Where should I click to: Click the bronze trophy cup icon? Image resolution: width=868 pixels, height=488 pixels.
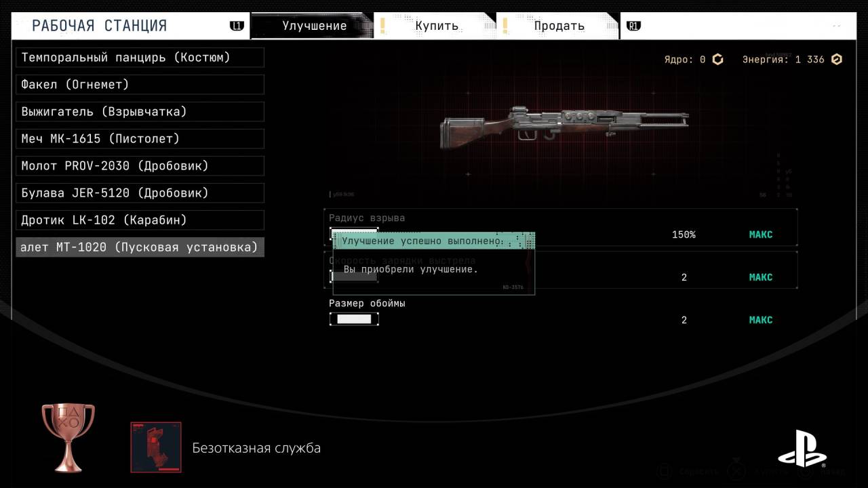coord(68,437)
